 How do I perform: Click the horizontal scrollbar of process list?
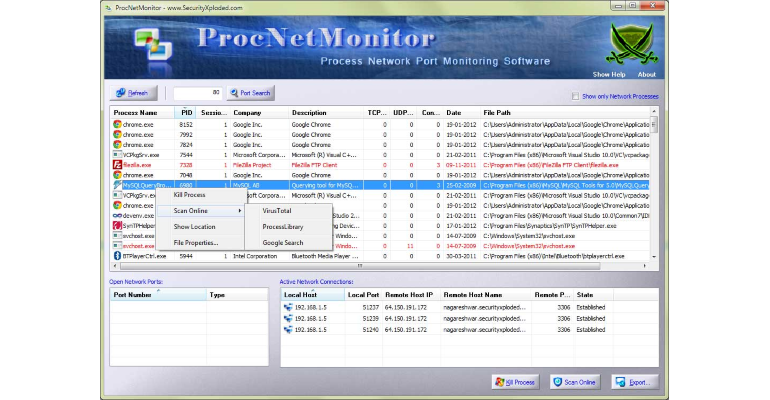pos(360,266)
